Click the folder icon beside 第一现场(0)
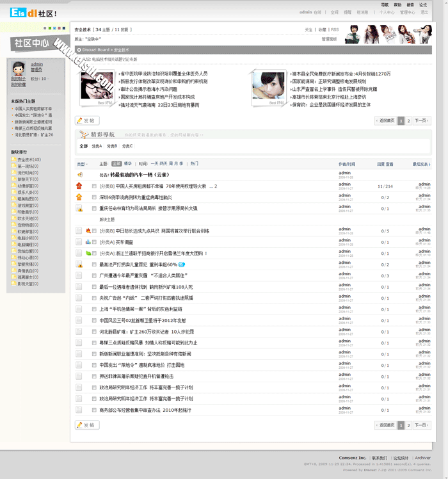The image size is (448, 479). point(13,166)
